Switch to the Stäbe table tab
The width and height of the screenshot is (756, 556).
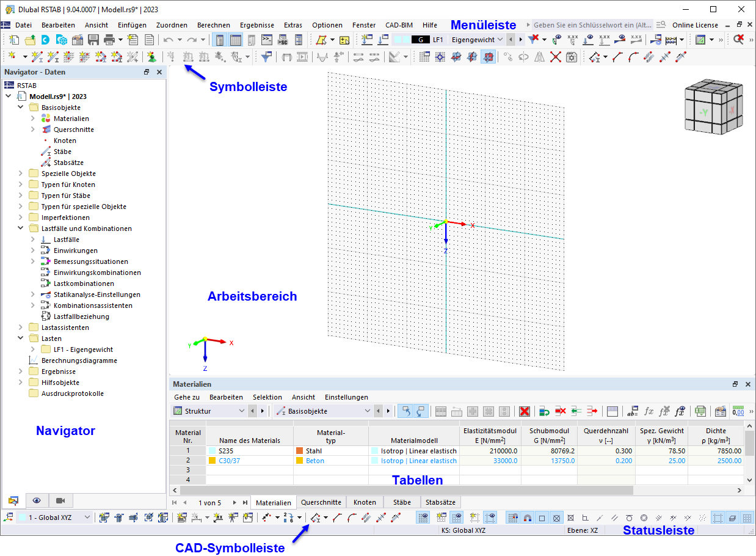click(402, 502)
